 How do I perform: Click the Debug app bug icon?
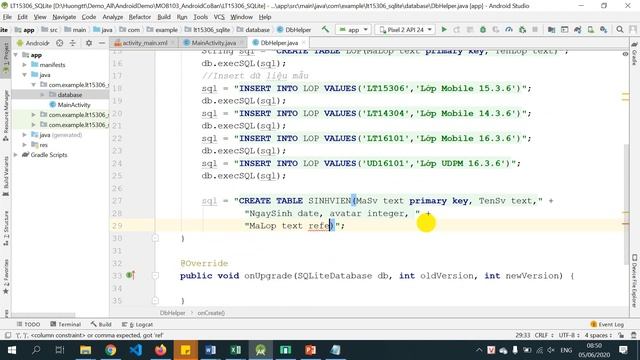tap(483, 29)
